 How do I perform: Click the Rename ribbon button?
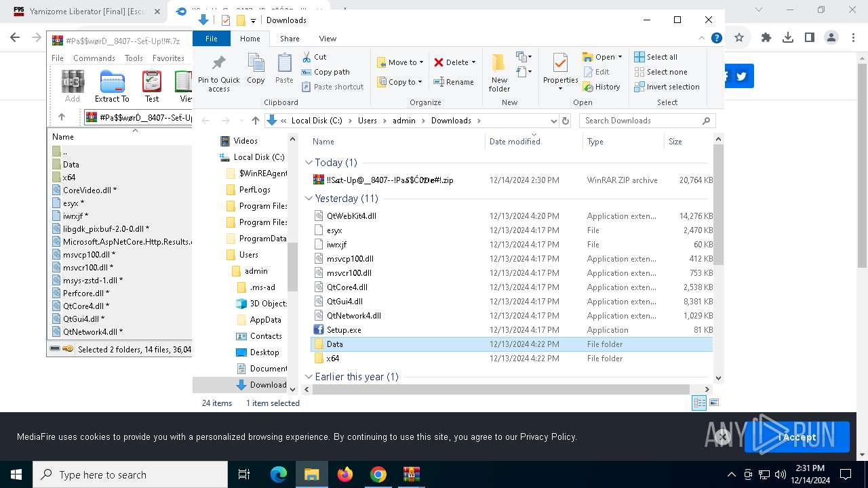[454, 82]
